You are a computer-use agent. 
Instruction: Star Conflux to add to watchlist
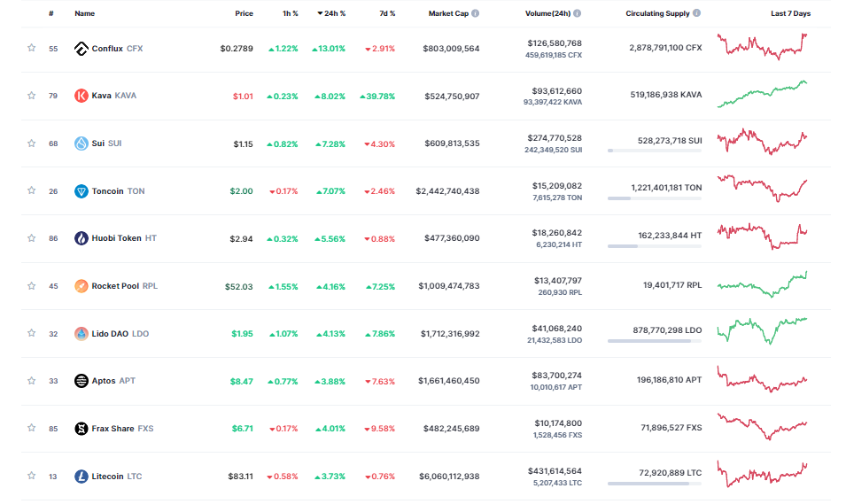coord(31,48)
